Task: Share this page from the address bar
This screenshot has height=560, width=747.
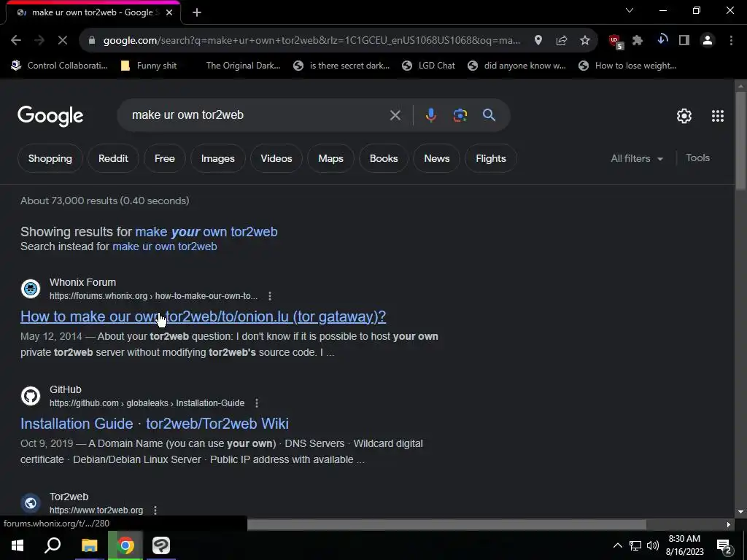Action: (x=561, y=41)
